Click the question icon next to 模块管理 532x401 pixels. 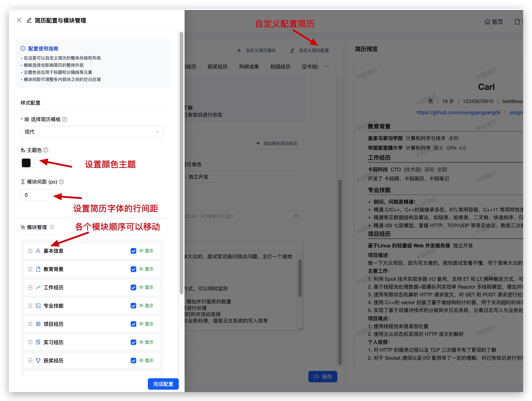point(52,227)
